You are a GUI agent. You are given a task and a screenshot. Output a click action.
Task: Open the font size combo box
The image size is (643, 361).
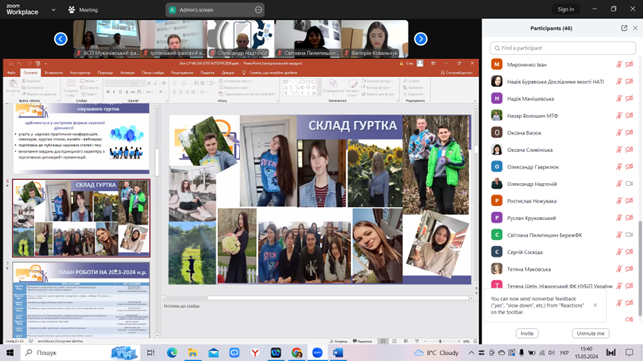(x=139, y=83)
